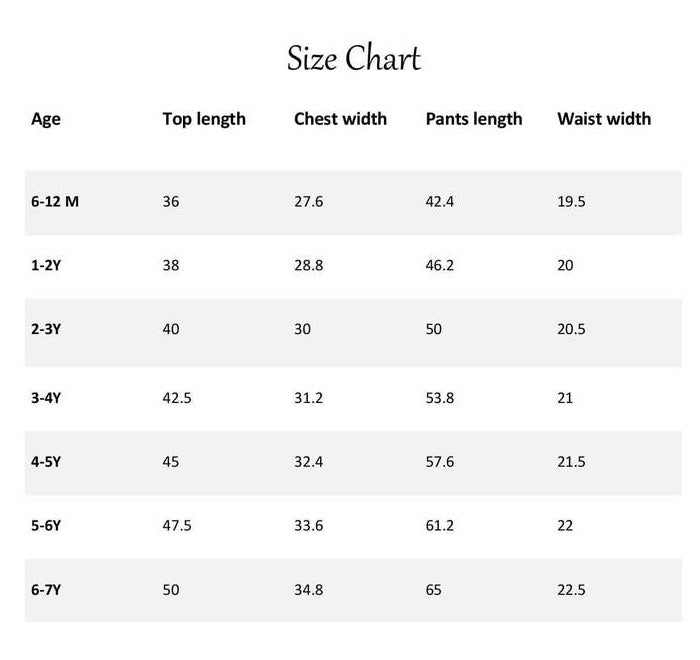Click the Top length column header

tap(204, 119)
